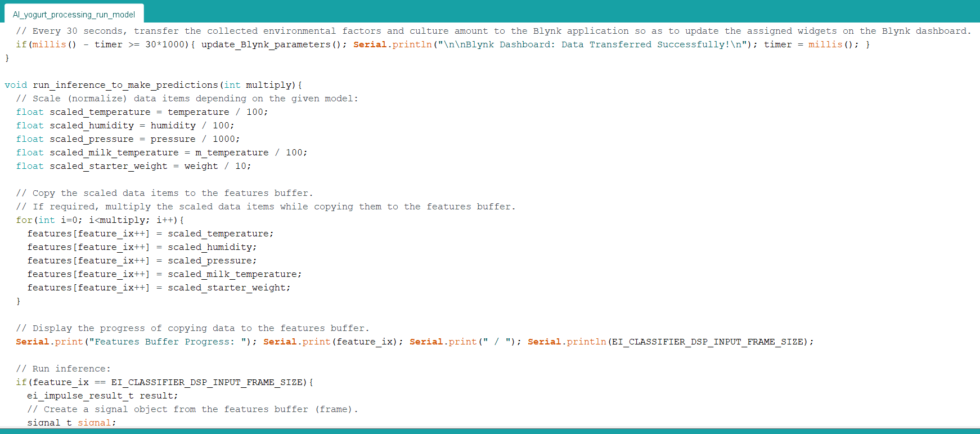Click the "// Run inference:" comment
980x434 pixels.
click(64, 369)
